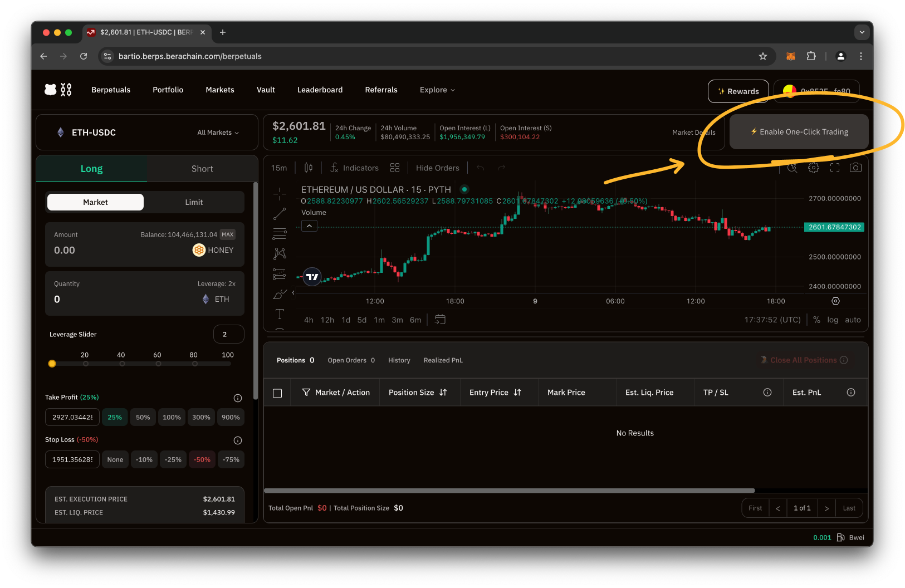
Task: Open chart settings gear
Action: (x=814, y=168)
